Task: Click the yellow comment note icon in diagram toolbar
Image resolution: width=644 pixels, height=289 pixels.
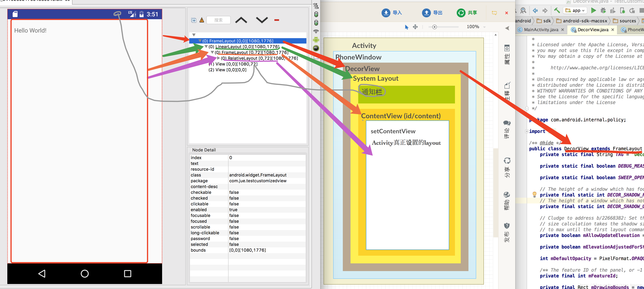Action: click(x=494, y=13)
